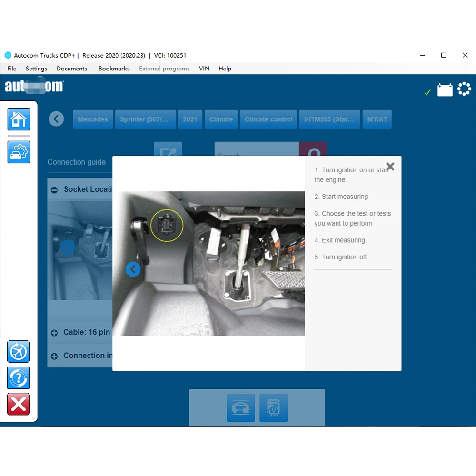Viewport: 476px width, 476px height.
Task: Open the VIN menu
Action: [204, 68]
